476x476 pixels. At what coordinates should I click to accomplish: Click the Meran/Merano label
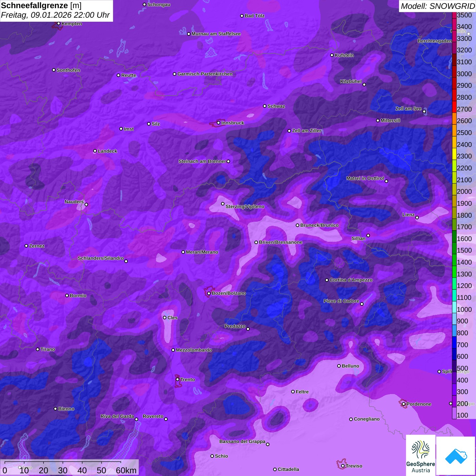point(202,252)
